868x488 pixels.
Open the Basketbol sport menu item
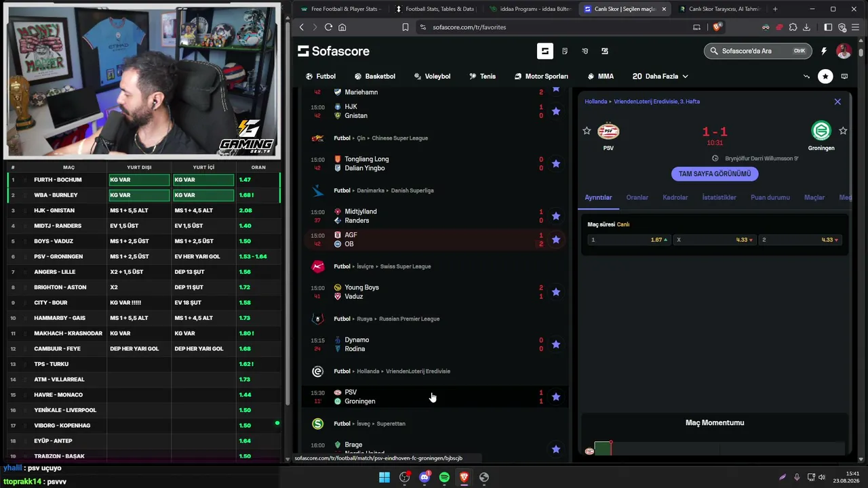(x=374, y=77)
